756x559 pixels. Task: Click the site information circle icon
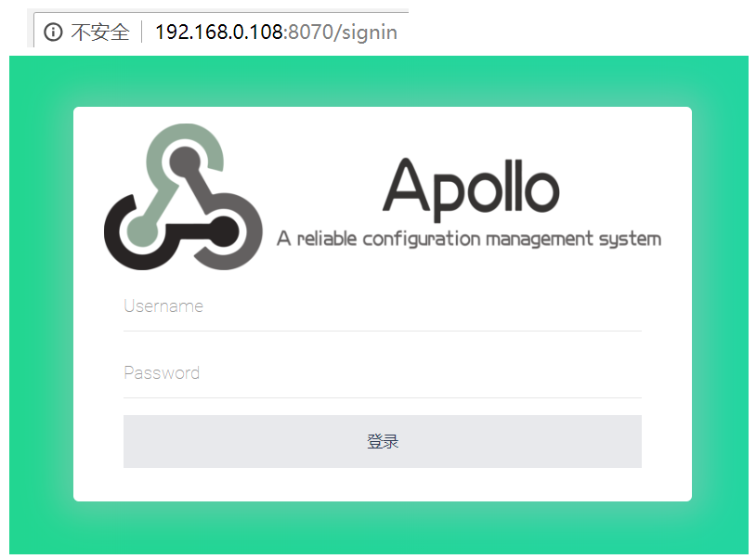pyautogui.click(x=53, y=32)
